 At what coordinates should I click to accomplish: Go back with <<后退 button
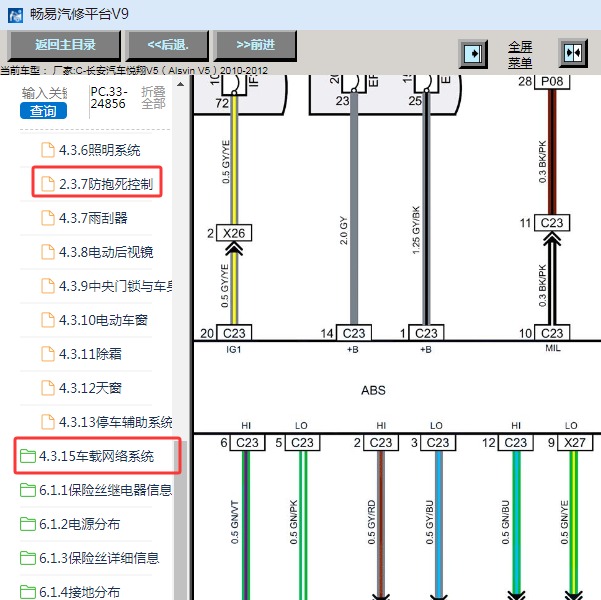[x=168, y=45]
